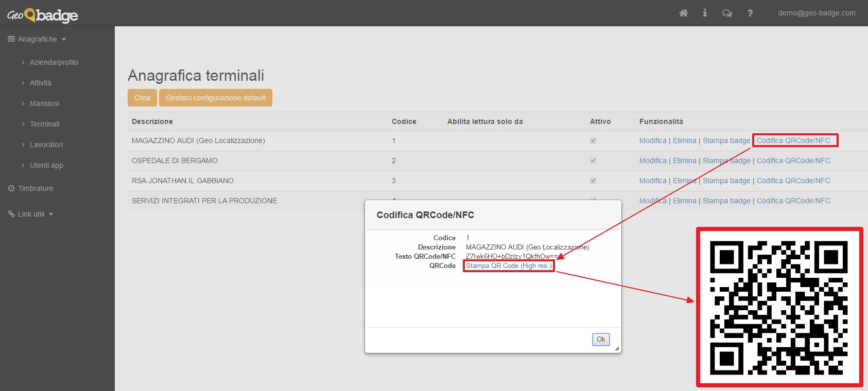The image size is (868, 391).
Task: Open the chat comments icon
Action: point(727,13)
